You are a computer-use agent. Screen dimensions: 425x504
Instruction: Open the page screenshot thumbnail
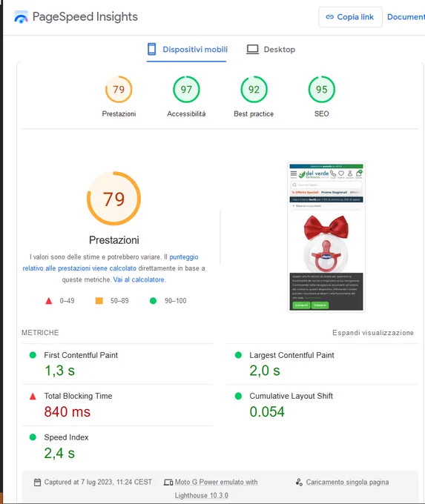click(326, 237)
